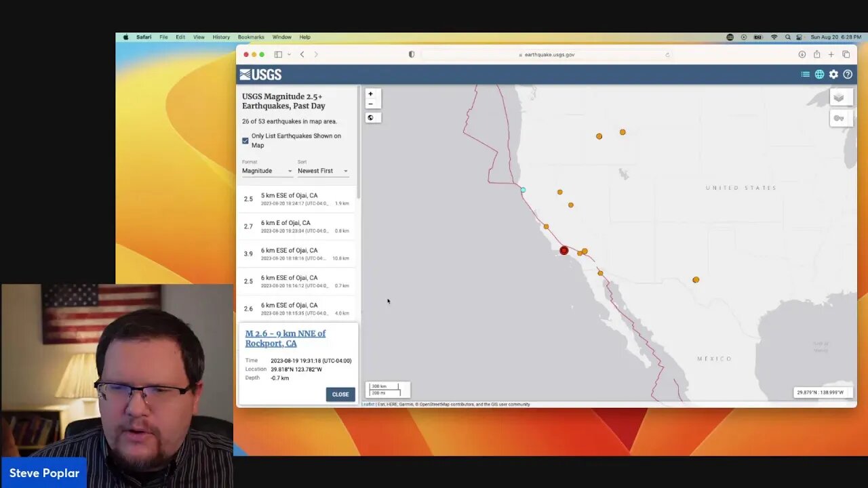
Task: Open the Window menu
Action: click(x=282, y=37)
